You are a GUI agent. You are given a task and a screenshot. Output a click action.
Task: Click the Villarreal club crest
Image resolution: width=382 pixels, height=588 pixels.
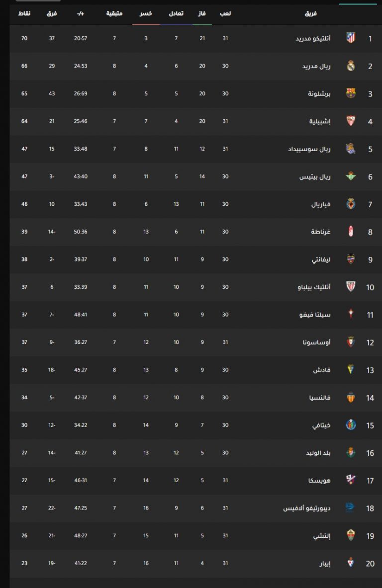(x=351, y=204)
